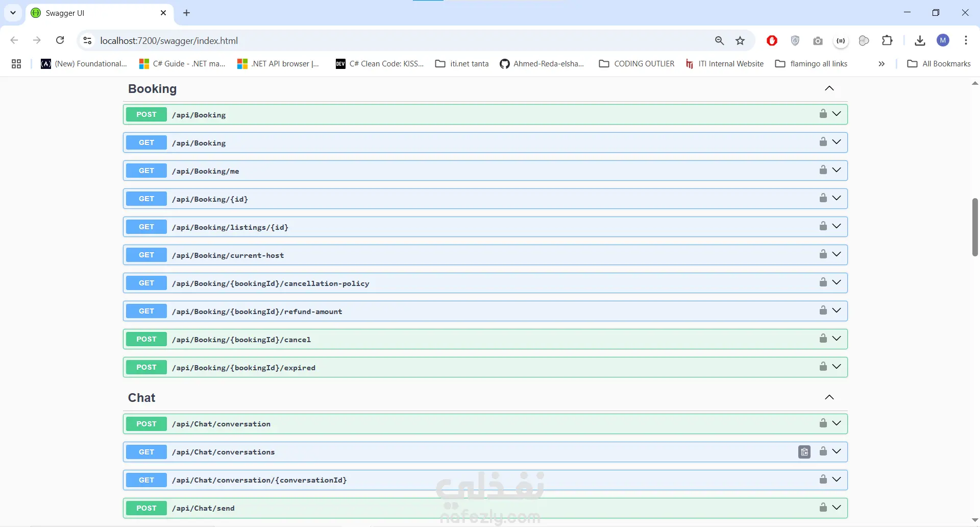
Task: Click lock icon on the refund-amount endpoint
Action: (823, 310)
